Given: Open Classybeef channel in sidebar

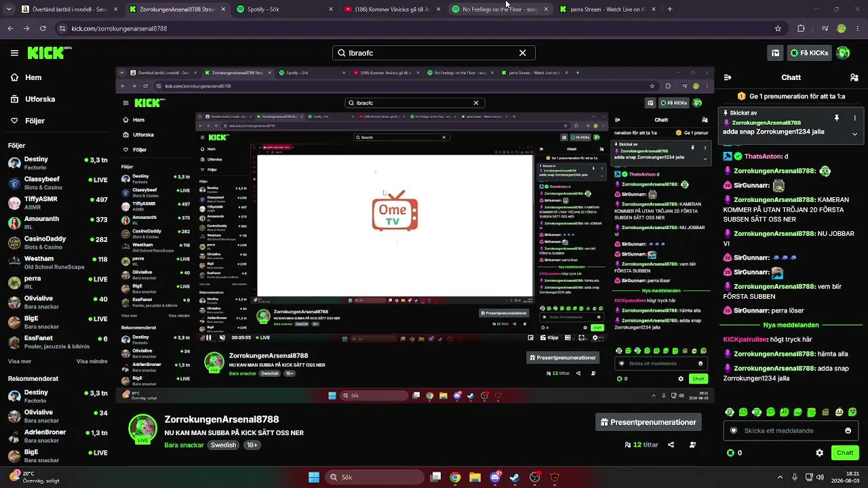Looking at the screenshot, I should click(58, 184).
